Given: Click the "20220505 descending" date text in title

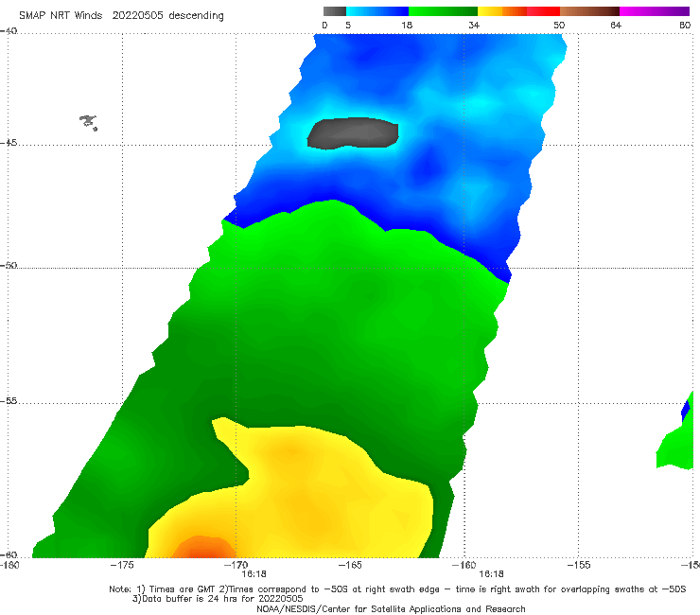Looking at the screenshot, I should [167, 16].
